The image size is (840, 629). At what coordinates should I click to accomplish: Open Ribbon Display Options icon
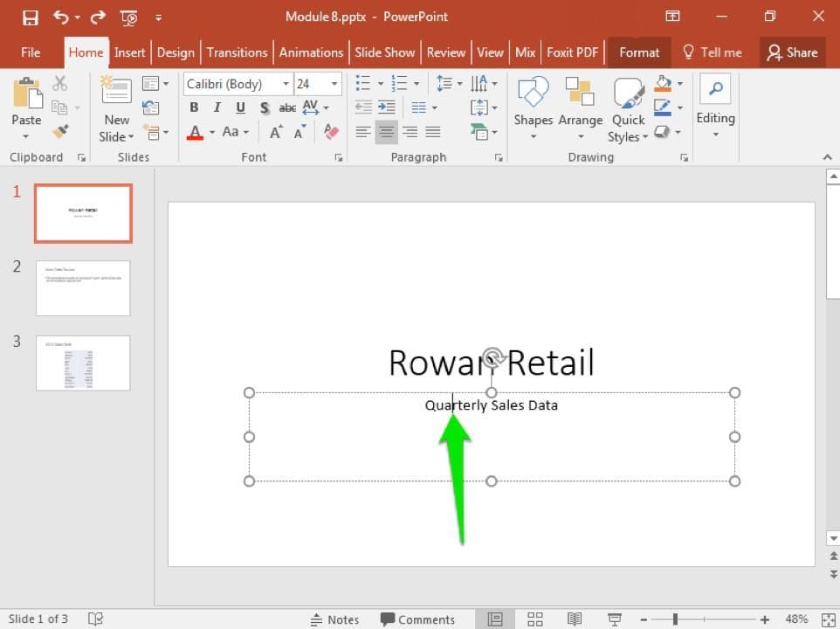(x=672, y=17)
